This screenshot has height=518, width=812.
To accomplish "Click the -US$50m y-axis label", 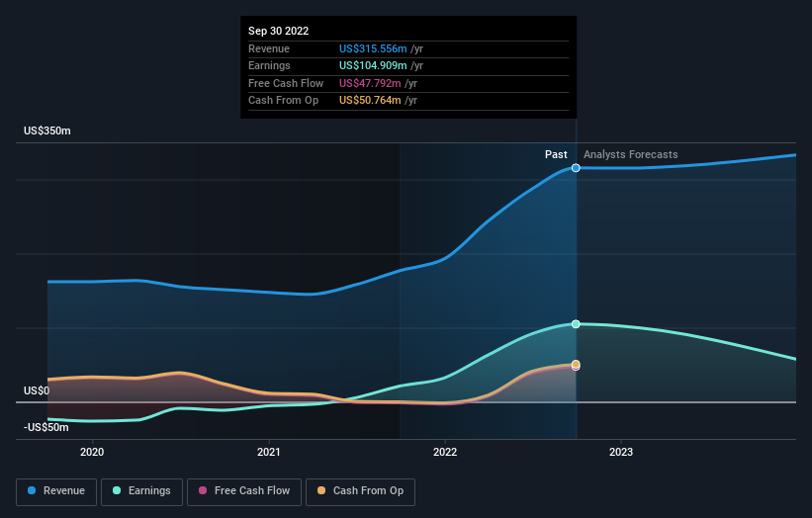I will tap(46, 427).
